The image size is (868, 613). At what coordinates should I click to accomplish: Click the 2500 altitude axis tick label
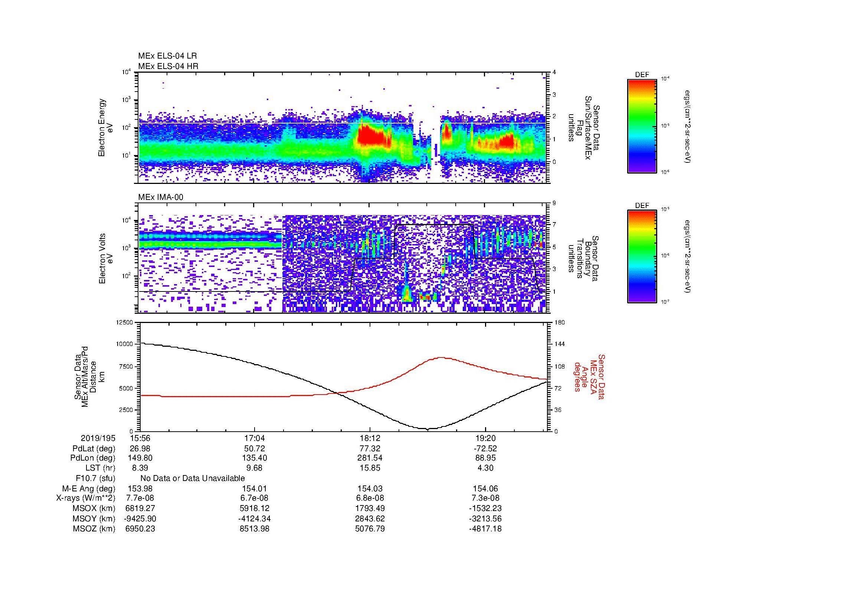tap(126, 410)
